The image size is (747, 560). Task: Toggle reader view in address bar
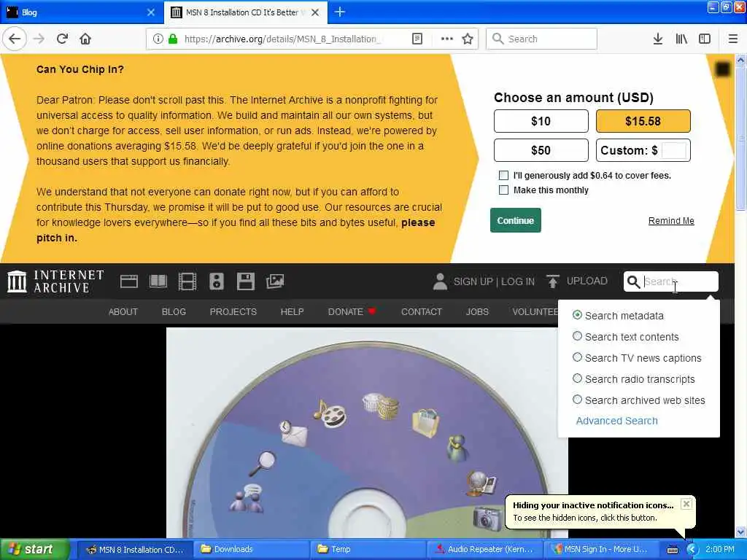point(417,39)
